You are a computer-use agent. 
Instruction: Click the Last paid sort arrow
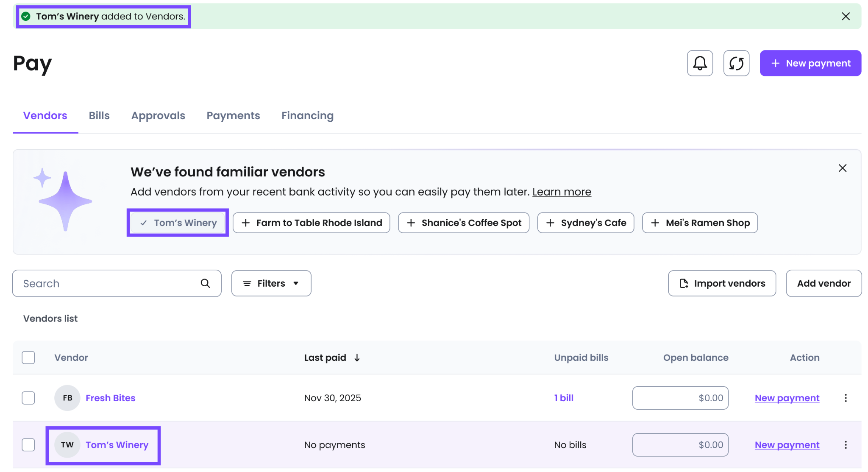coord(357,357)
